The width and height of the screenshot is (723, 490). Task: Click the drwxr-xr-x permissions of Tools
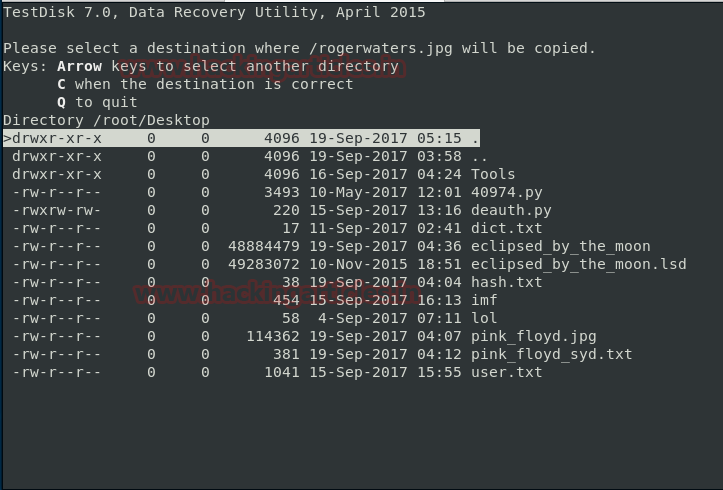coord(57,174)
